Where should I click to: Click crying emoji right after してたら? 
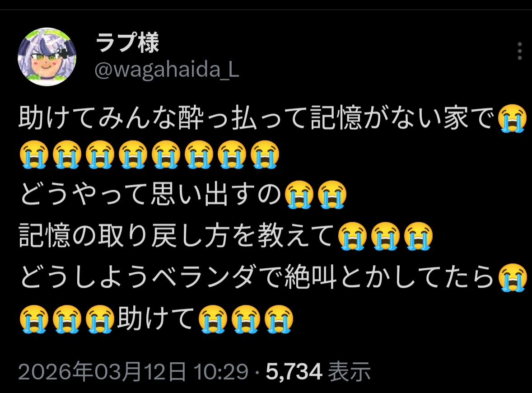tap(512, 278)
